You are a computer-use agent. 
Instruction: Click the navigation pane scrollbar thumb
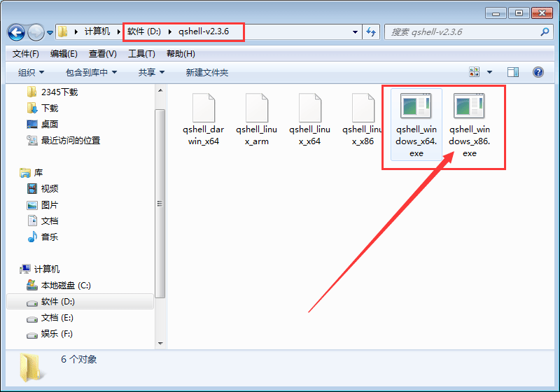160,204
